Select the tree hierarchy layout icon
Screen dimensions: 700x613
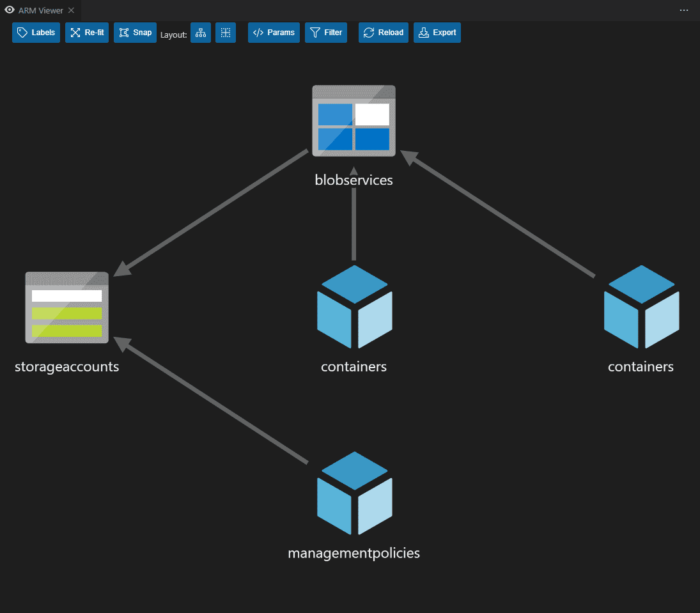(x=201, y=33)
